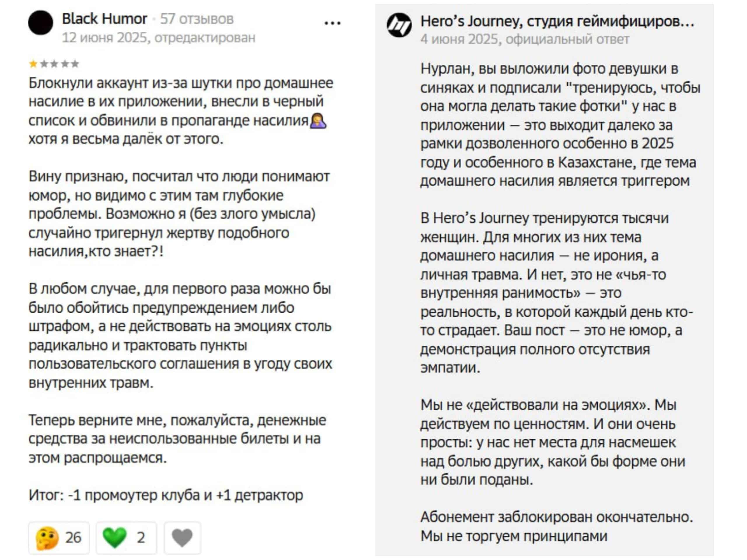
Task: Click the Hero's Journey studio logo avatar
Action: click(399, 25)
